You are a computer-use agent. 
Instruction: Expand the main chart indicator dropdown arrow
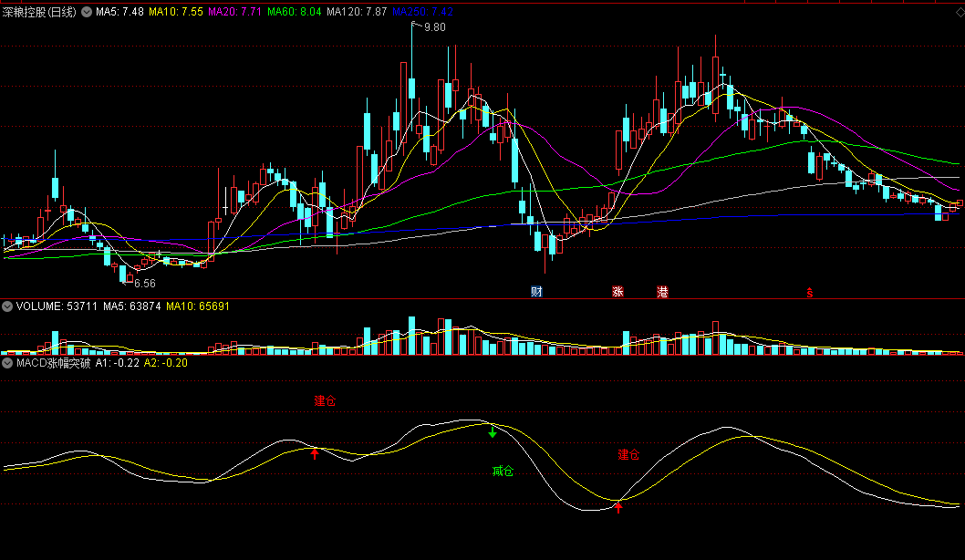point(87,12)
